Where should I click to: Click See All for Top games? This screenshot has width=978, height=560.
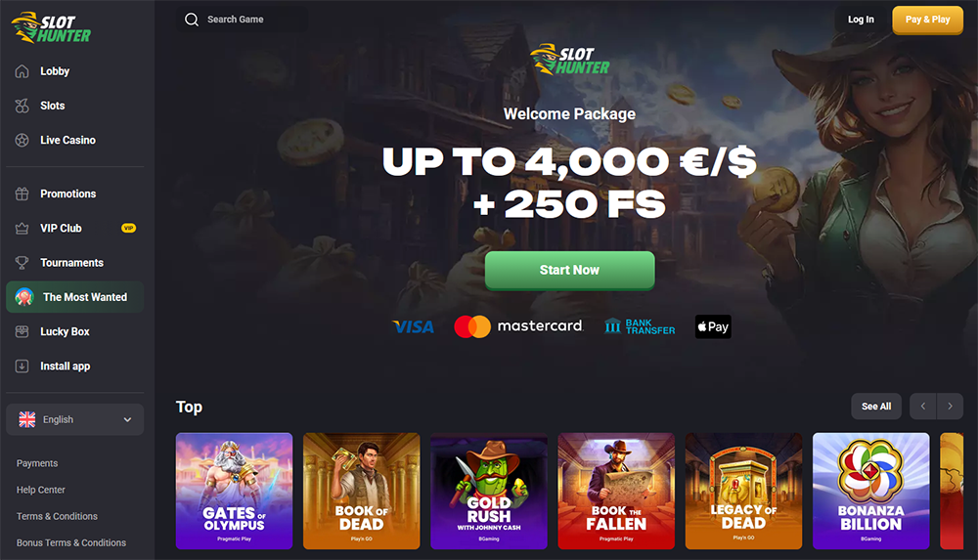876,407
